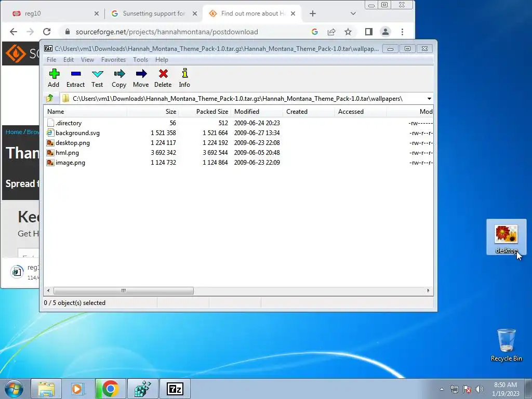The width and height of the screenshot is (532, 399).
Task: Open Chrome's three-dot menu
Action: coord(403,32)
